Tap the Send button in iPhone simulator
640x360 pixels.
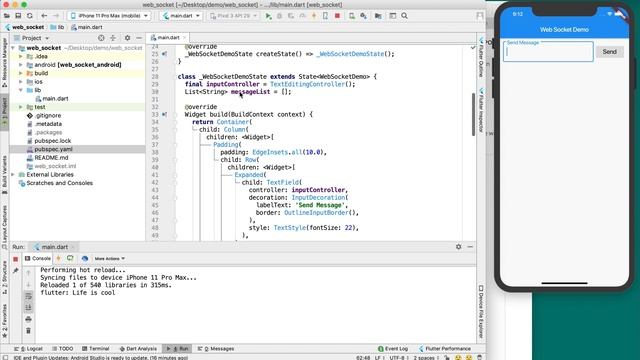pos(609,52)
